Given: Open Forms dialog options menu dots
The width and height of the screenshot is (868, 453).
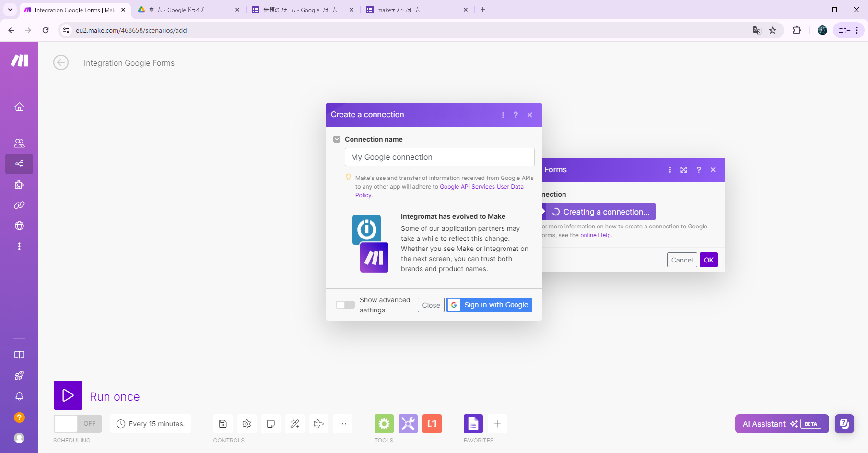Looking at the screenshot, I should (x=670, y=170).
